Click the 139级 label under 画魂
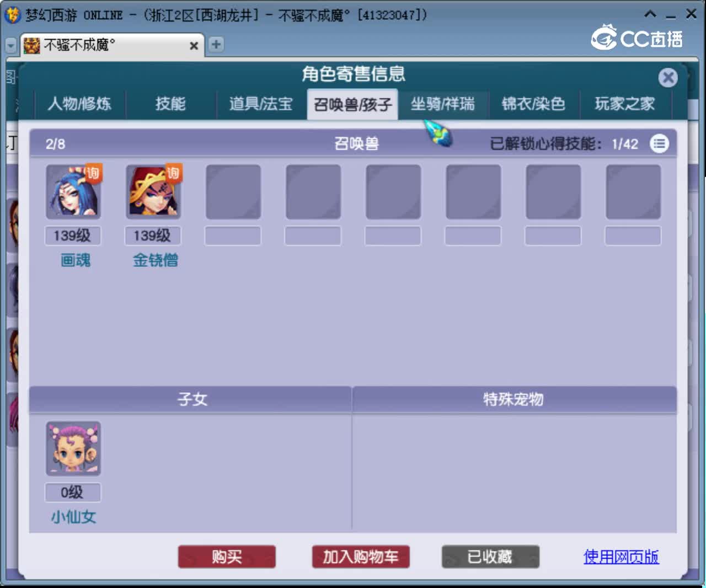This screenshot has height=588, width=706. tap(73, 236)
